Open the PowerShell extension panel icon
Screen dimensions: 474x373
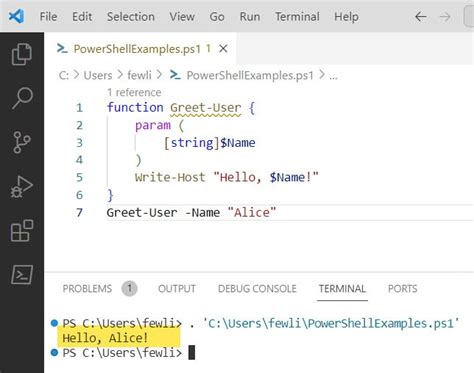pyautogui.click(x=22, y=275)
